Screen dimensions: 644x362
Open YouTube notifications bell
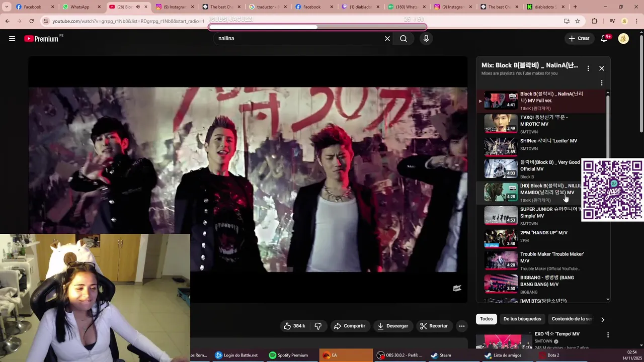(x=605, y=38)
